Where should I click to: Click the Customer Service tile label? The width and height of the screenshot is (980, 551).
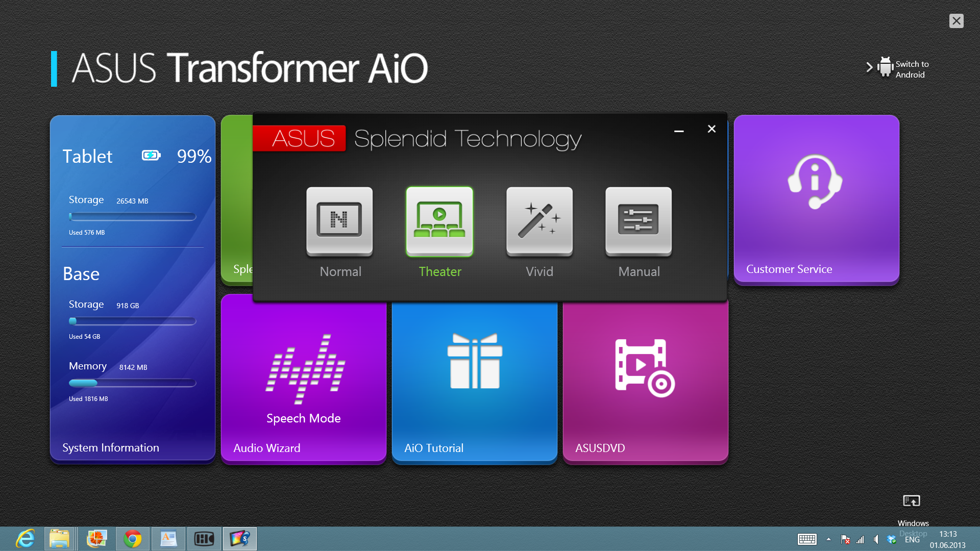(789, 269)
